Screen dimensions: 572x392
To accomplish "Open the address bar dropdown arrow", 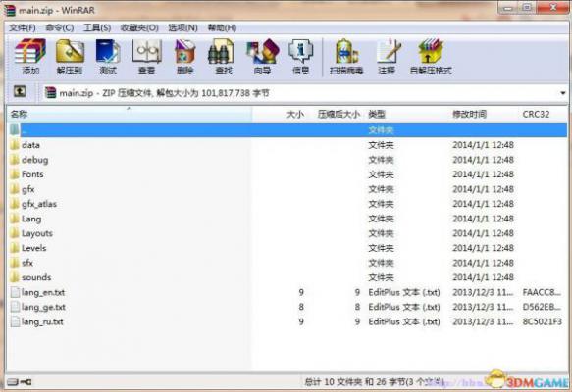I will (562, 93).
